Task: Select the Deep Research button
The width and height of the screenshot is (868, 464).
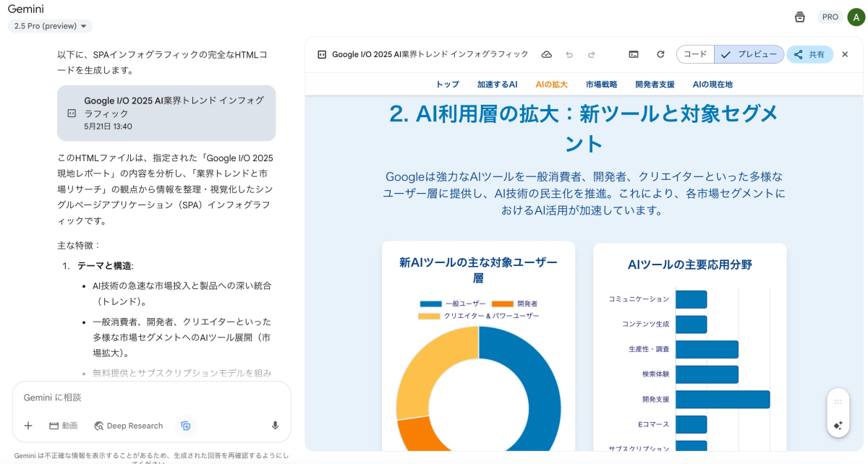Action: tap(129, 426)
